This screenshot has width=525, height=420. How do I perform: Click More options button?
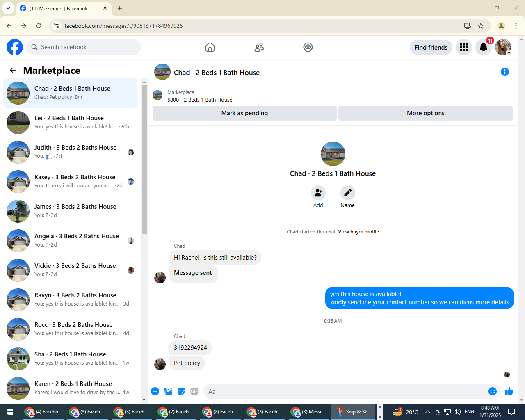[426, 113]
